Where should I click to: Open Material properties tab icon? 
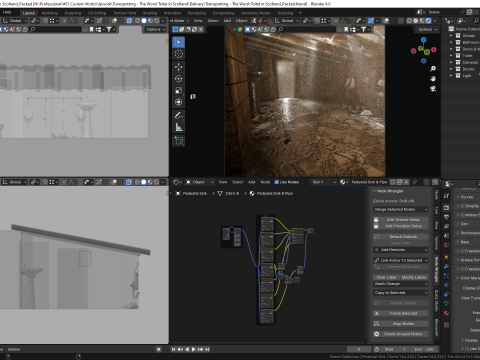[x=446, y=313]
